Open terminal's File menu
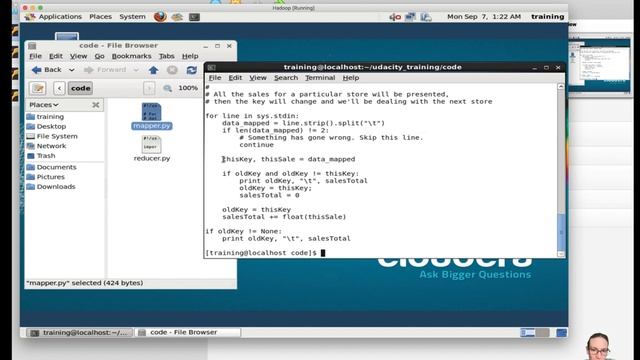Viewport: 640px width, 360px height. click(x=215, y=78)
